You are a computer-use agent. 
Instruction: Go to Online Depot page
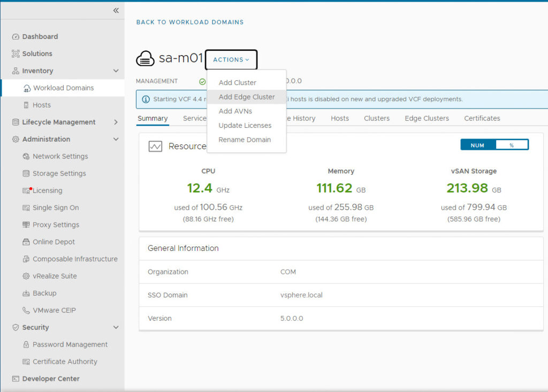coord(54,242)
